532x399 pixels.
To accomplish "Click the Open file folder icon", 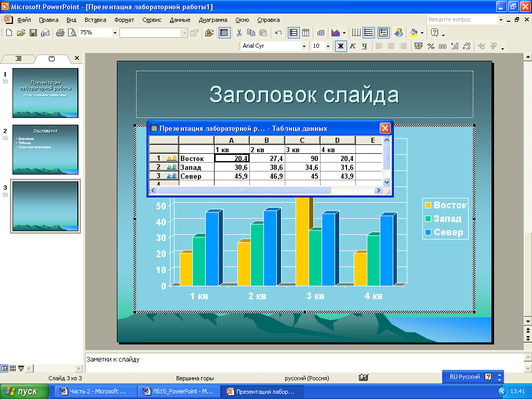I will tap(21, 33).
